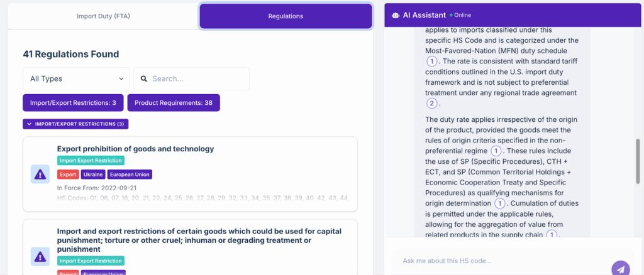Open citation 2 after regional trade agreement
This screenshot has height=275, width=644.
pyautogui.click(x=431, y=104)
